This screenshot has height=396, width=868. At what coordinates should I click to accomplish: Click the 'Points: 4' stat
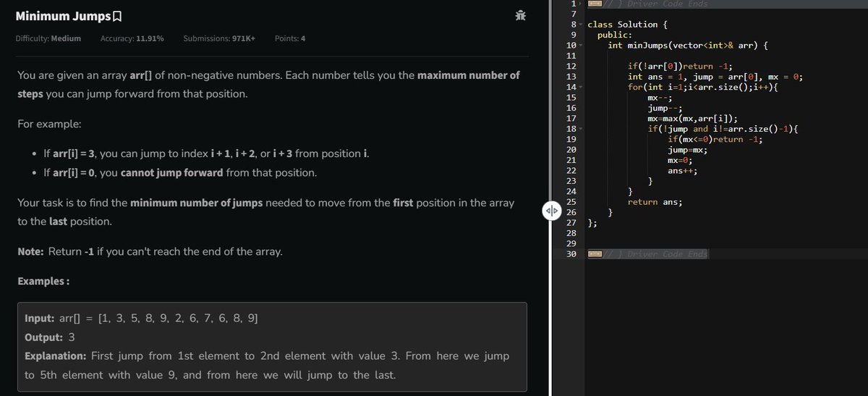pos(290,38)
